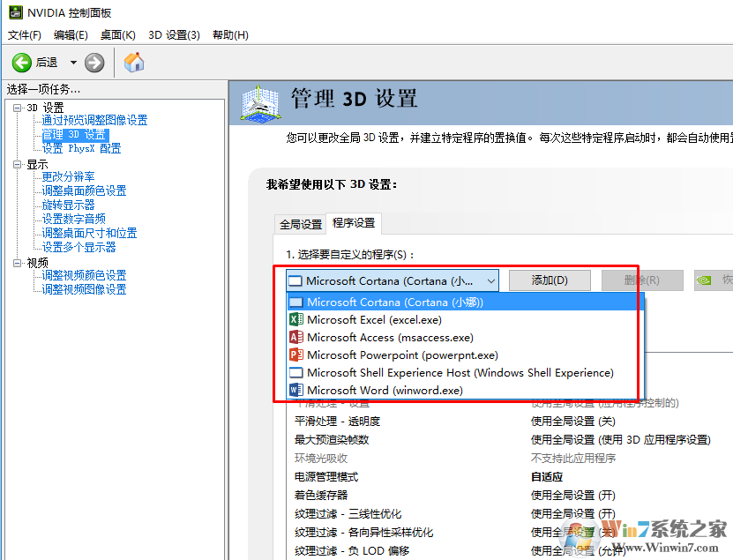
Task: Click the 删除(R) button
Action: click(642, 280)
